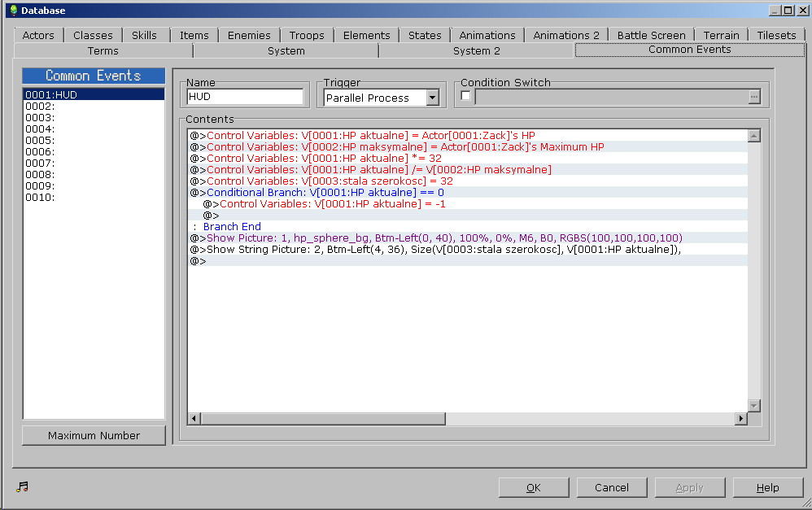Click the contents scroll up arrow
Viewport: 812px width, 510px height.
pyautogui.click(x=754, y=136)
